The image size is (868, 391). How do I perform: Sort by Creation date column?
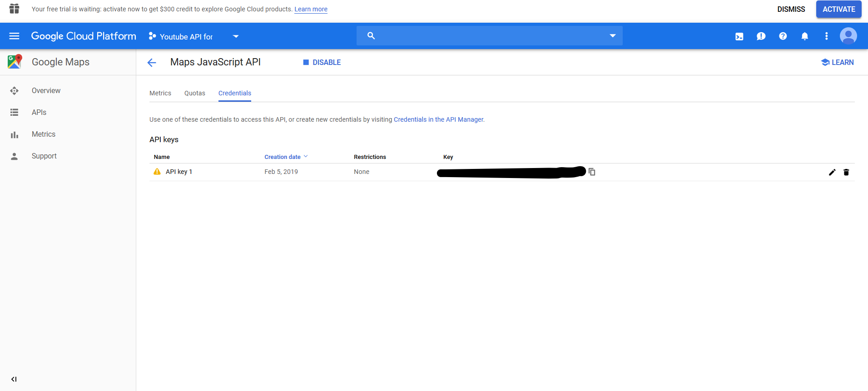coord(283,157)
